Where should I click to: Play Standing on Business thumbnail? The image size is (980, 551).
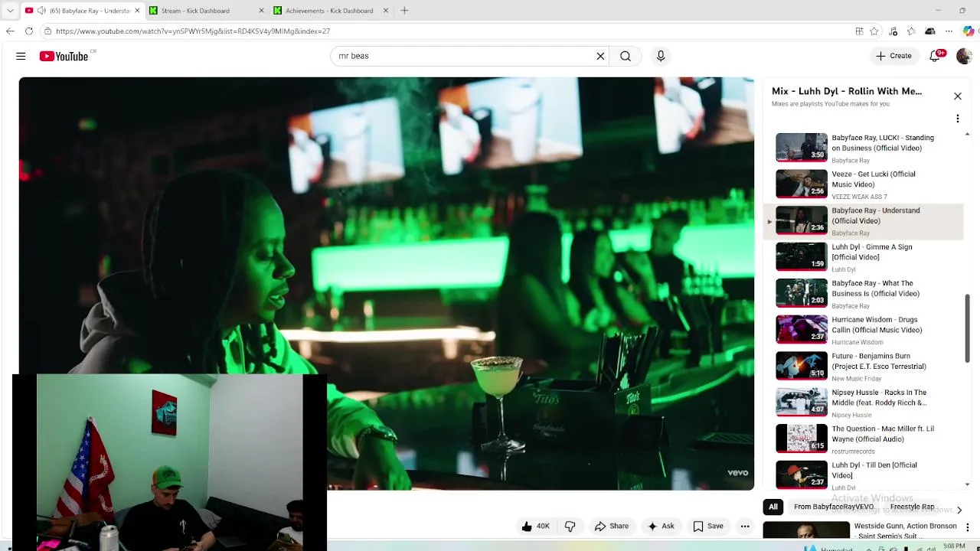coord(802,147)
